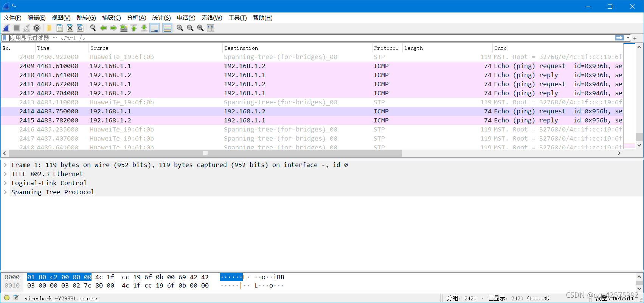Restart the current capture
This screenshot has width=644, height=303.
click(26, 28)
